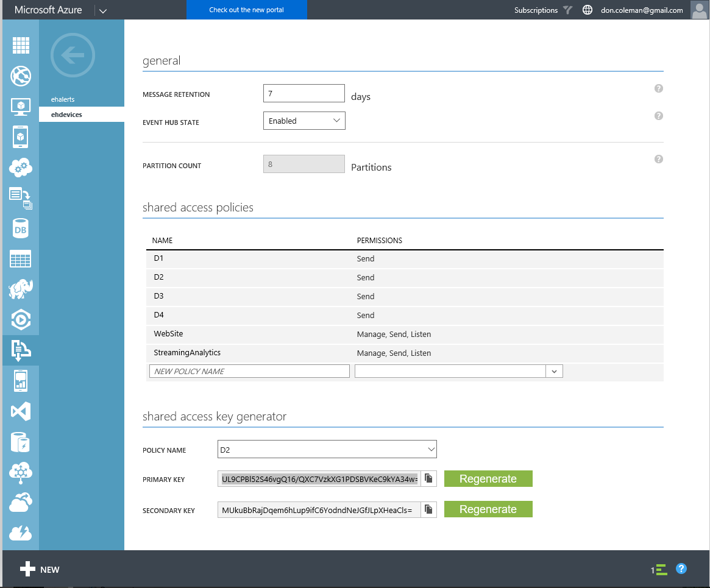
Task: Select the Service Bus sidebar icon
Action: (x=21, y=350)
